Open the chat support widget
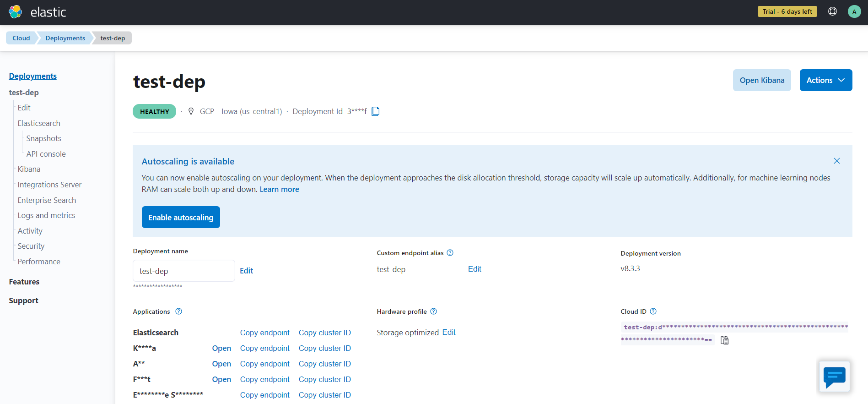The height and width of the screenshot is (404, 868). (834, 377)
